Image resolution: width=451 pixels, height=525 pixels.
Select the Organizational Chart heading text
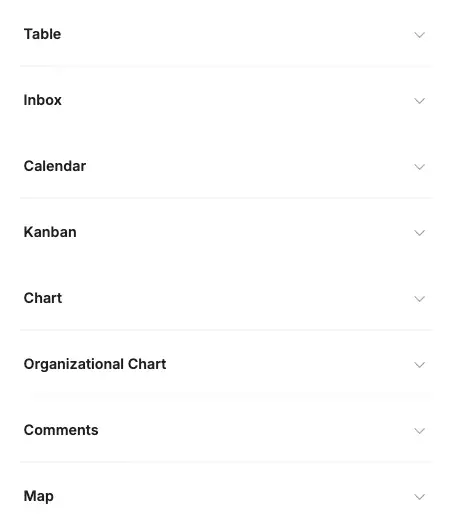coord(95,364)
